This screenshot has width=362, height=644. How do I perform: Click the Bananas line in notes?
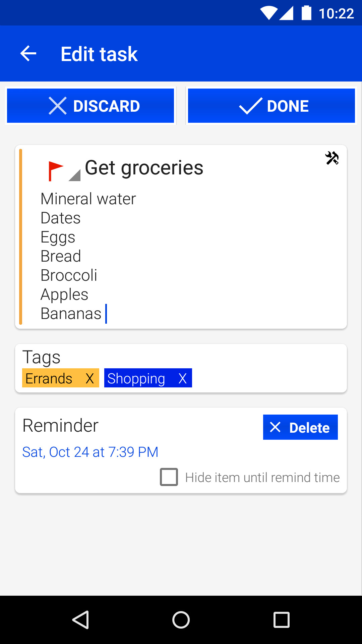pyautogui.click(x=71, y=314)
